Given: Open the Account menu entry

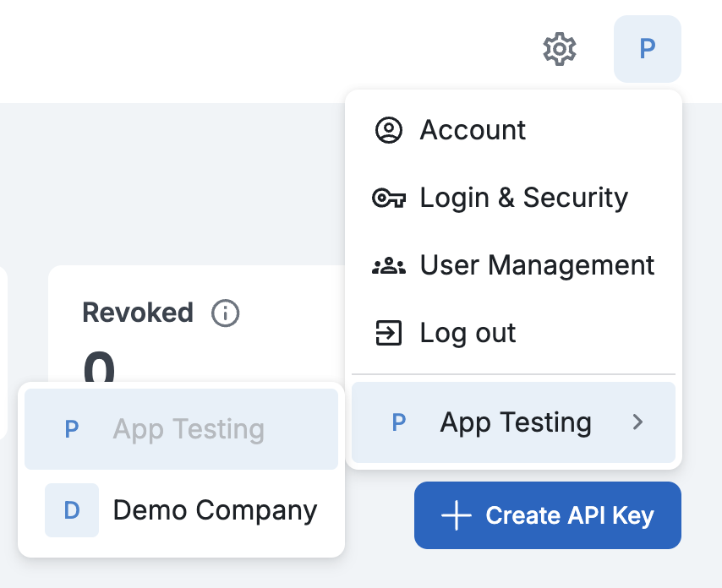Looking at the screenshot, I should (513, 130).
